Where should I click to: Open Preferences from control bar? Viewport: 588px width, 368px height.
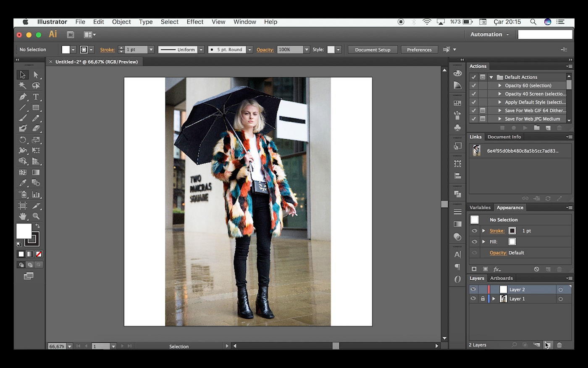click(x=419, y=50)
